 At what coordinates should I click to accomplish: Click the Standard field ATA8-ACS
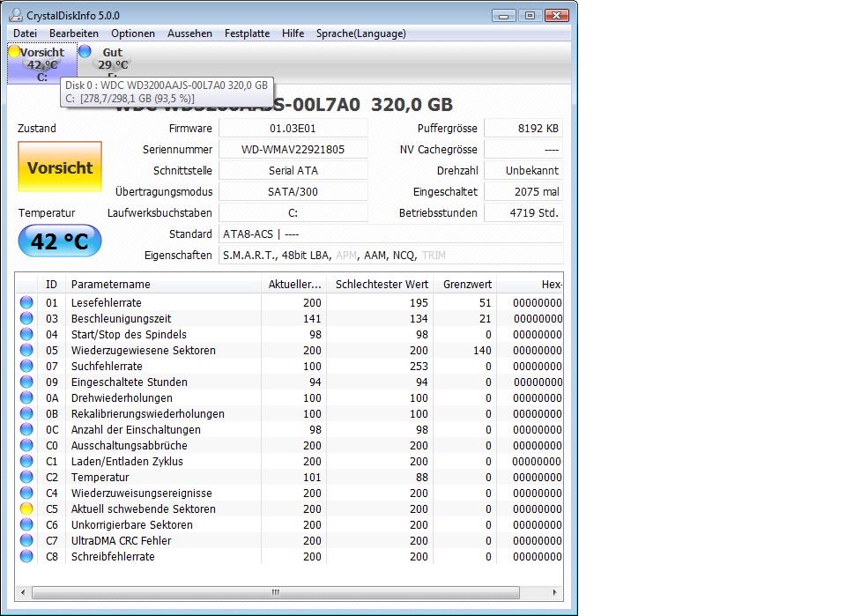coord(390,234)
